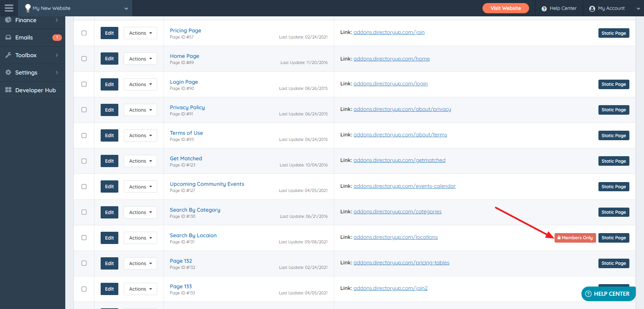Open the pricing-tables page link

(402, 263)
